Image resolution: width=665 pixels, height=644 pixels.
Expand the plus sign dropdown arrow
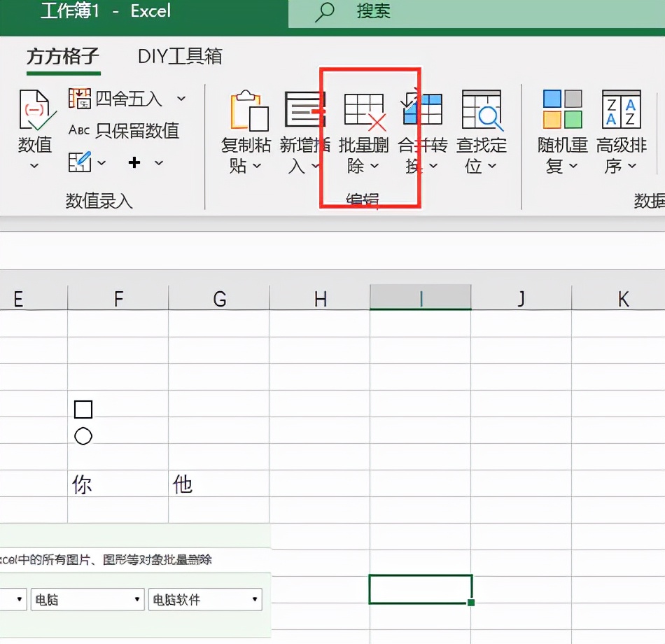pos(157,162)
